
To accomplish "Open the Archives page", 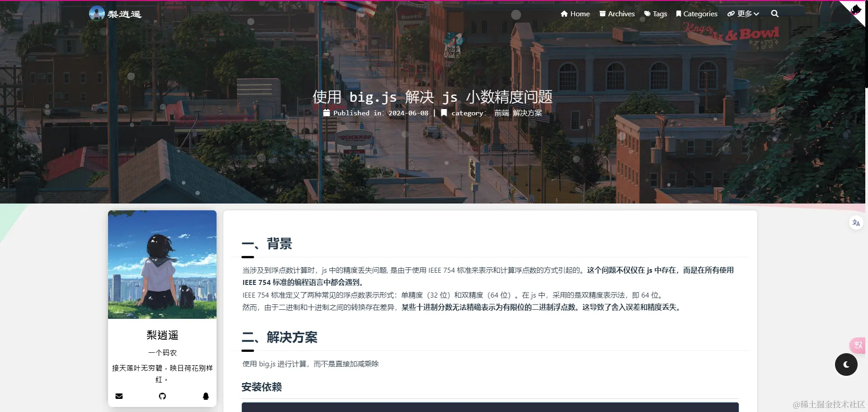I will [617, 14].
